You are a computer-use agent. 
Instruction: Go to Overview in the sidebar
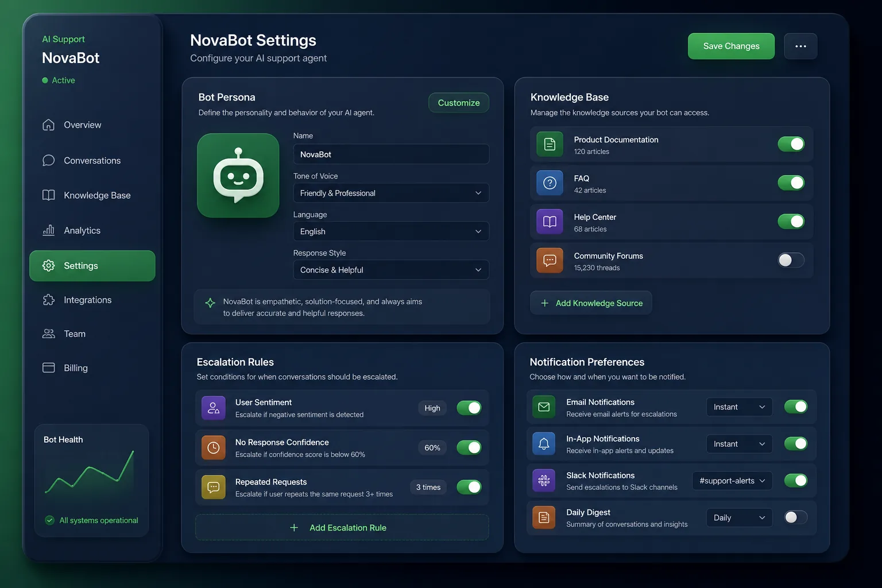92,125
